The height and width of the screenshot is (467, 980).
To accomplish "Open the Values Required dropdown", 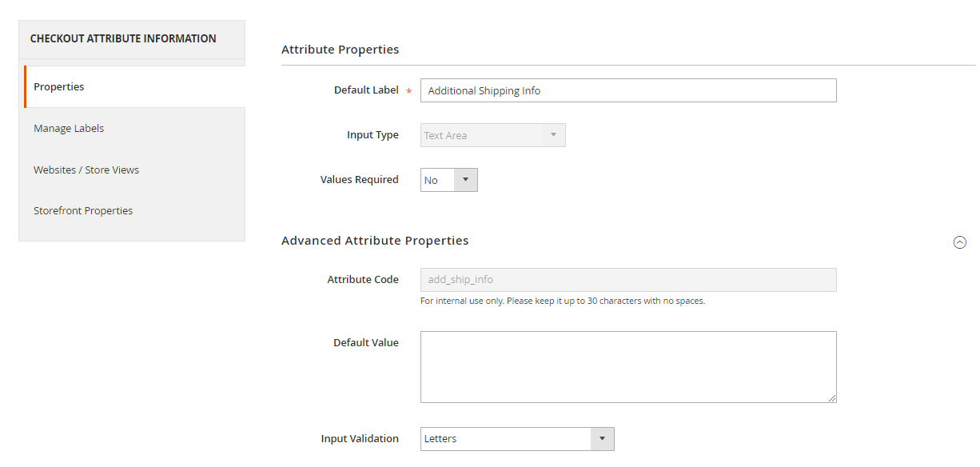I will click(448, 180).
